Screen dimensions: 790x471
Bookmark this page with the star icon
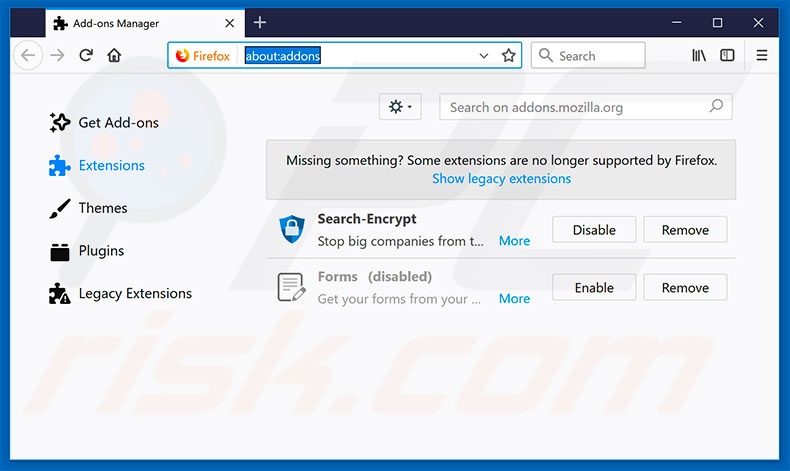(x=509, y=56)
